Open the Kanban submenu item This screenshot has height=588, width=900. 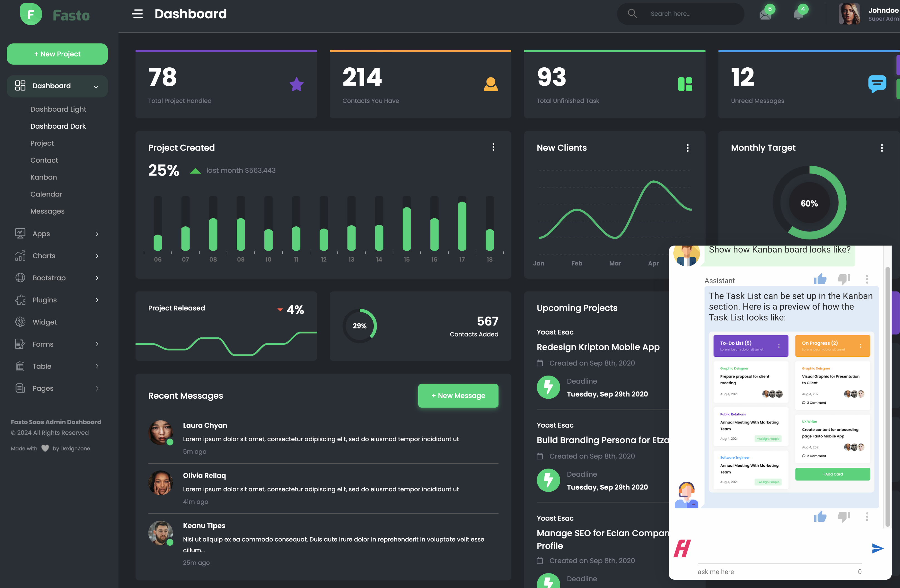coord(43,177)
